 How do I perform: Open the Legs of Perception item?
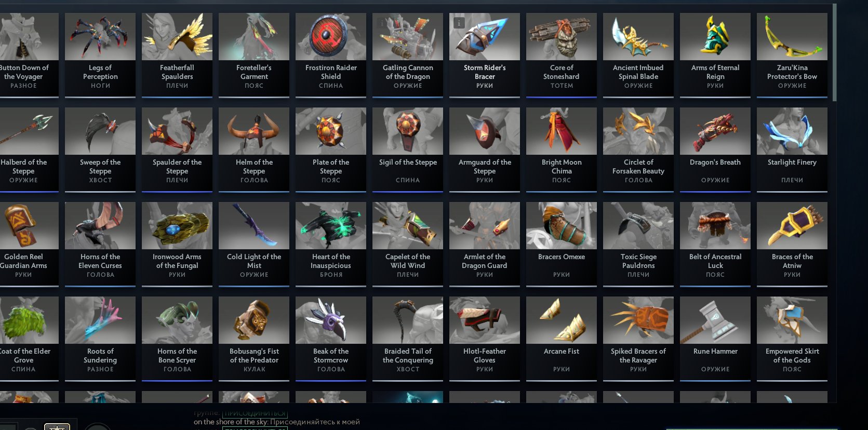[x=100, y=55]
